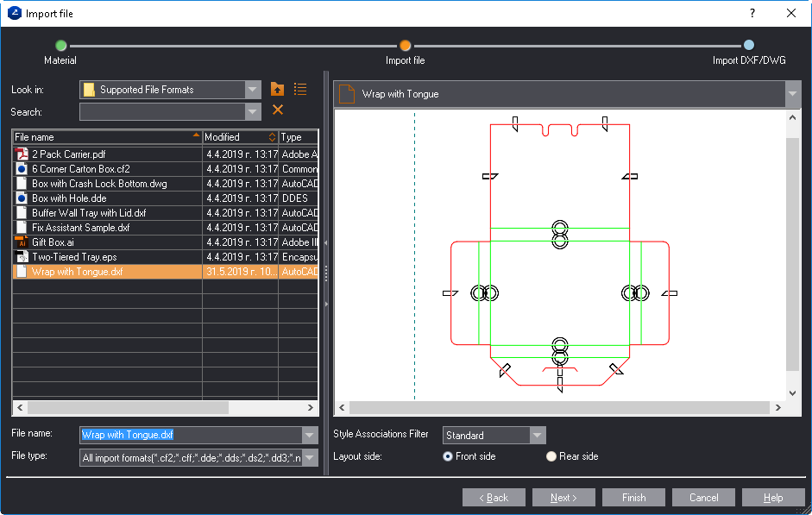Open the Look in folder dropdown

253,90
